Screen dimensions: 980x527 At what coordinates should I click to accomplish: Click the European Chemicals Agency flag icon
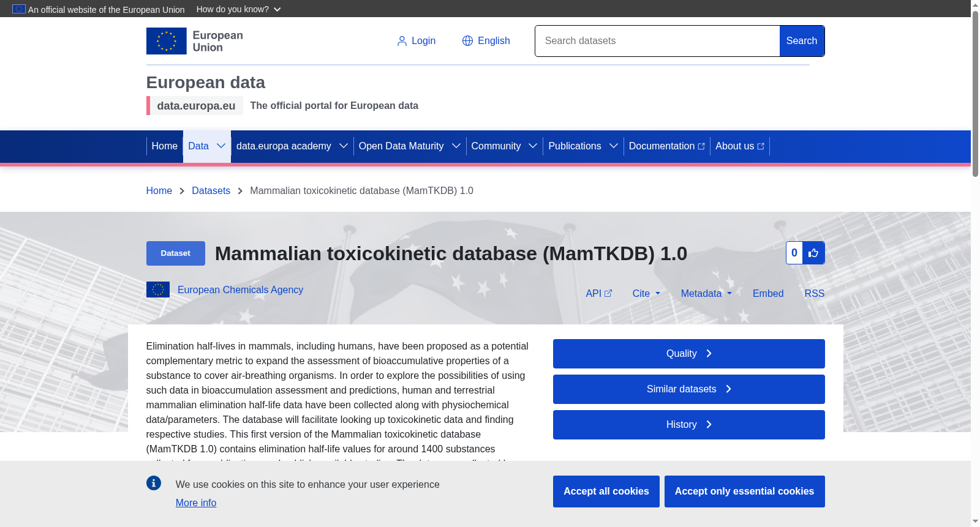pyautogui.click(x=158, y=290)
